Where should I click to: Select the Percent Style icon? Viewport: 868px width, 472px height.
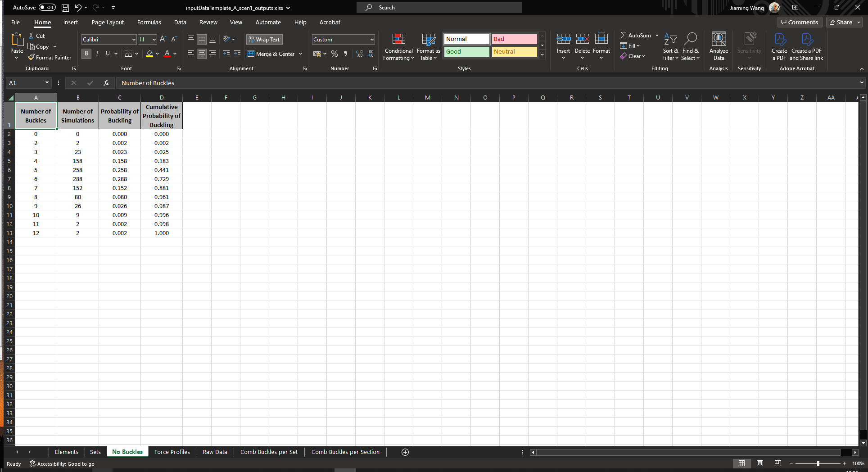click(x=334, y=54)
